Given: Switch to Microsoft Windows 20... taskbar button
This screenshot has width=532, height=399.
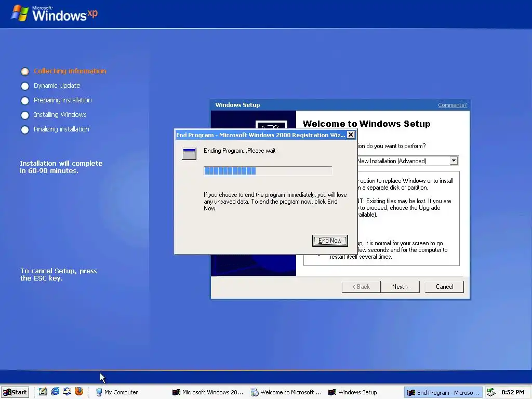Looking at the screenshot, I should [x=208, y=392].
